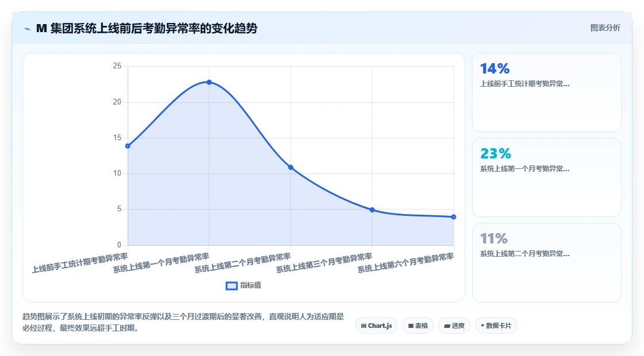The width and height of the screenshot is (644, 356).
Task: Click the data point for 系统上线第六个月
Action: point(454,217)
